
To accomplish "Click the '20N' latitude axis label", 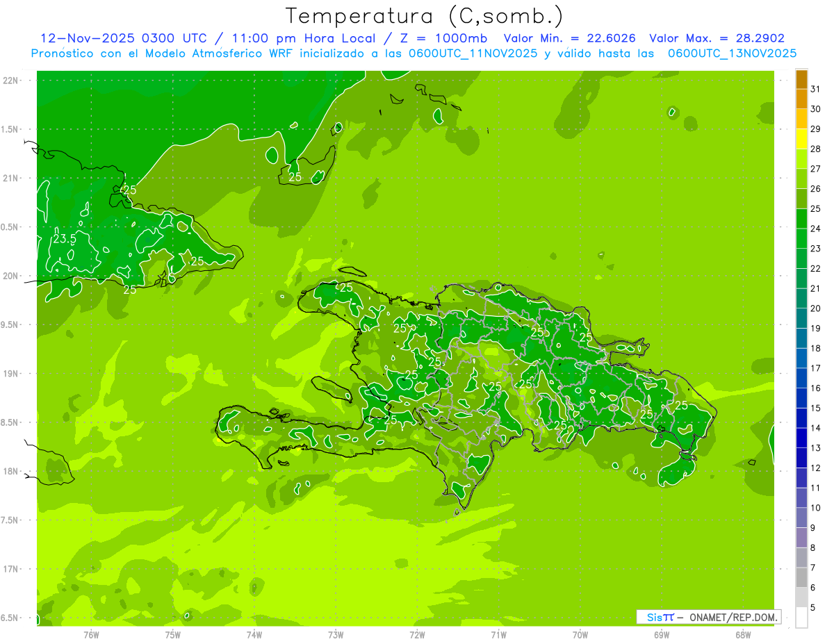I will tap(12, 276).
